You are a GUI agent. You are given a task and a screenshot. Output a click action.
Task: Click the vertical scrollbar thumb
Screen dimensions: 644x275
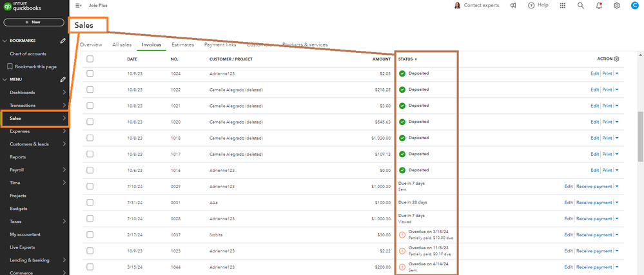[x=641, y=137]
